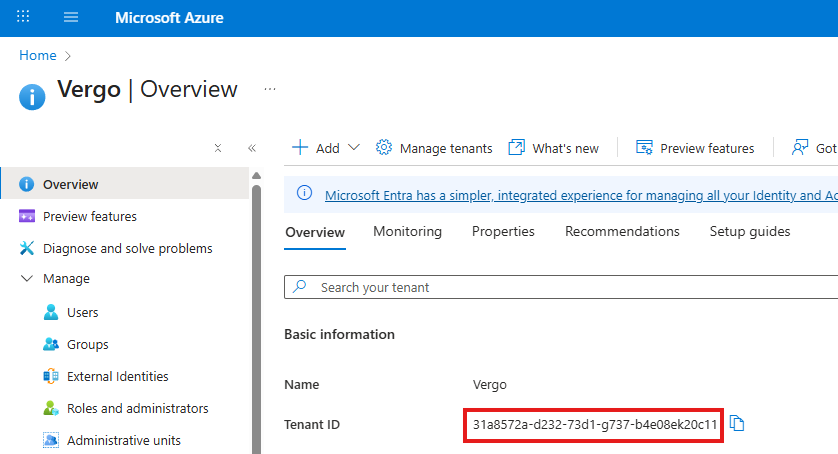The image size is (838, 454).
Task: Click the plus icon for Add
Action: coord(300,148)
